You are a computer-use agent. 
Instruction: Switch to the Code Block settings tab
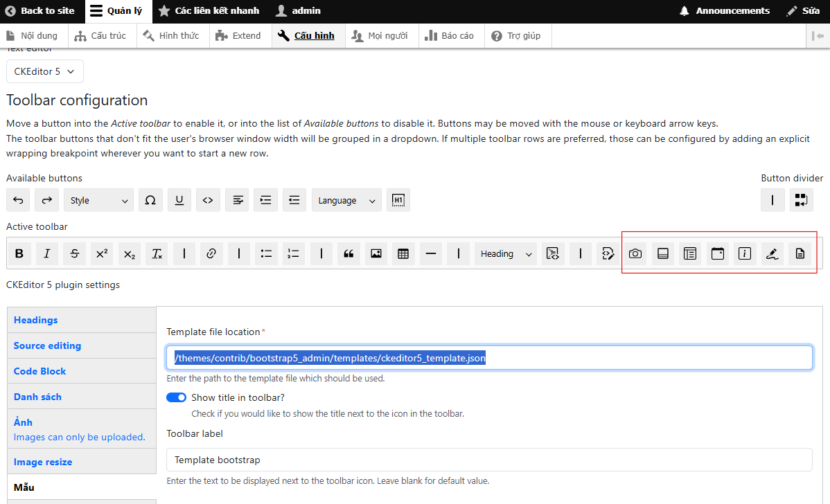point(82,371)
